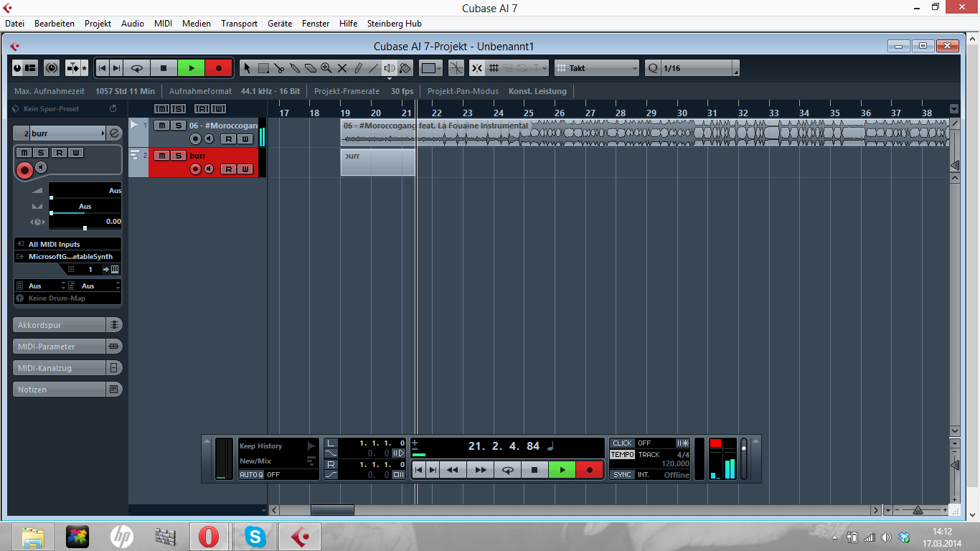Choose the Draw pencil tool
The width and height of the screenshot is (980, 551).
click(358, 68)
